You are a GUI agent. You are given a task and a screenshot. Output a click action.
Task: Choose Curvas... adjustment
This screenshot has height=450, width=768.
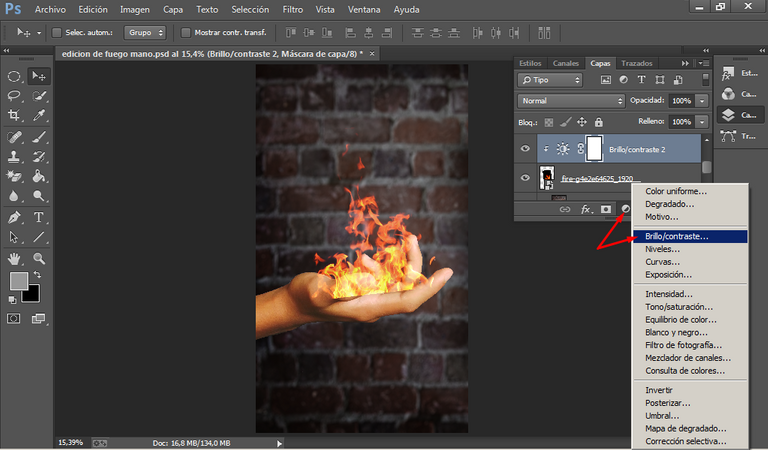(690, 262)
